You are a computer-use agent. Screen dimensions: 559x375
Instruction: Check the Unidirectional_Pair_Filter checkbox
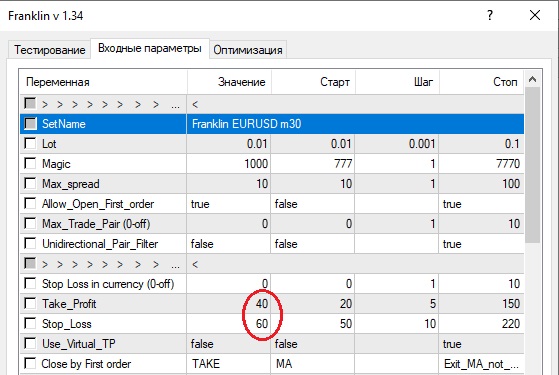30,243
